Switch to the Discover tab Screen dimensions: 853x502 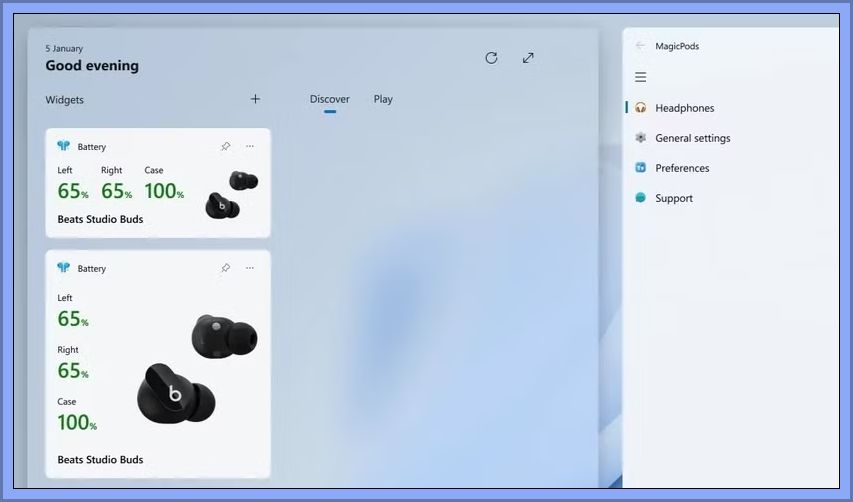point(330,99)
